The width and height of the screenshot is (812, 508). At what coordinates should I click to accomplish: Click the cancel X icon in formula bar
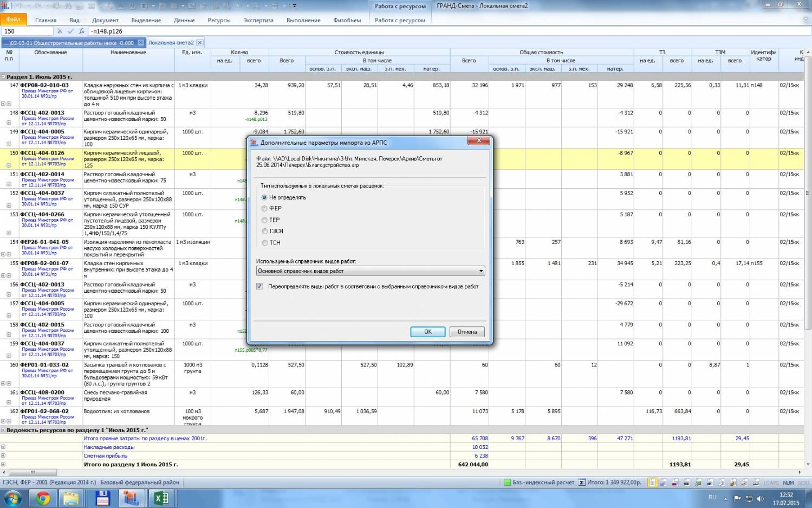click(x=60, y=31)
